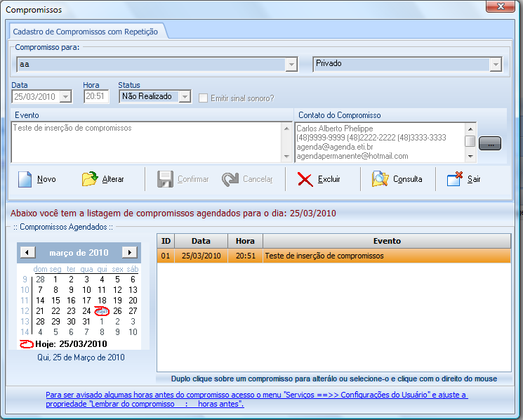Screen dimensions: 523x420
Task: Sort by the Hora column header
Action: (245, 241)
